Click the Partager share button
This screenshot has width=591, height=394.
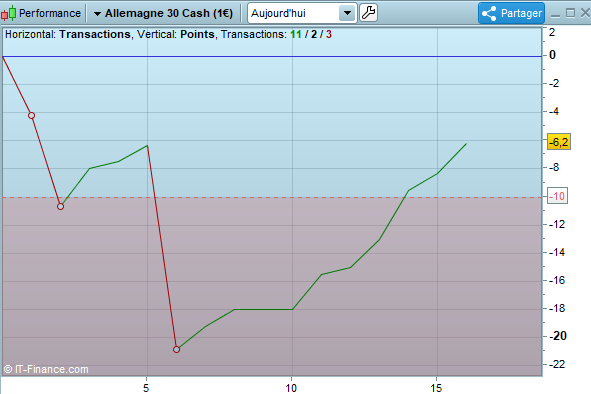pyautogui.click(x=511, y=13)
